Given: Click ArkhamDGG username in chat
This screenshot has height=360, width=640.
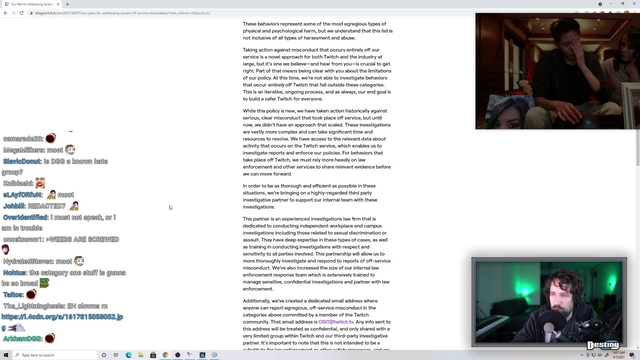Looking at the screenshot, I should click(x=22, y=339).
